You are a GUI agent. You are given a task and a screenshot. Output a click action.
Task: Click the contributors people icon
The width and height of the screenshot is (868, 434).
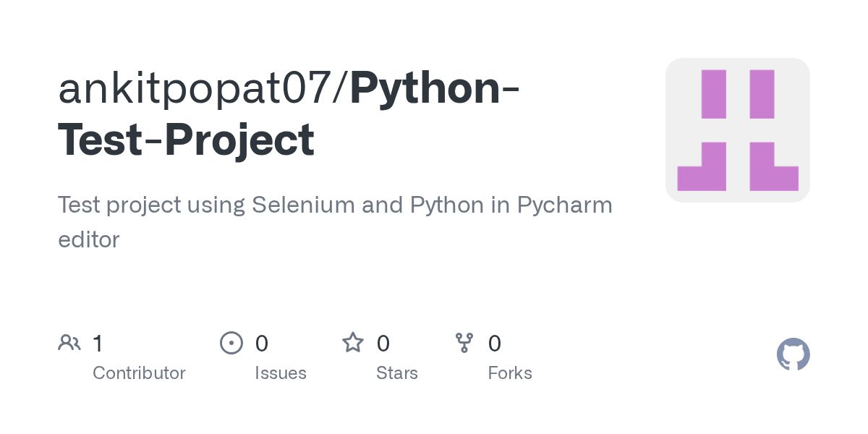pos(69,342)
